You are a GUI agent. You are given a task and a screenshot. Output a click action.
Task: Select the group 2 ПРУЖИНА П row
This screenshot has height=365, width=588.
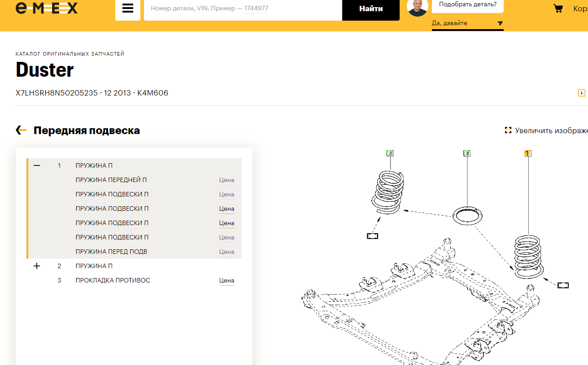point(135,266)
